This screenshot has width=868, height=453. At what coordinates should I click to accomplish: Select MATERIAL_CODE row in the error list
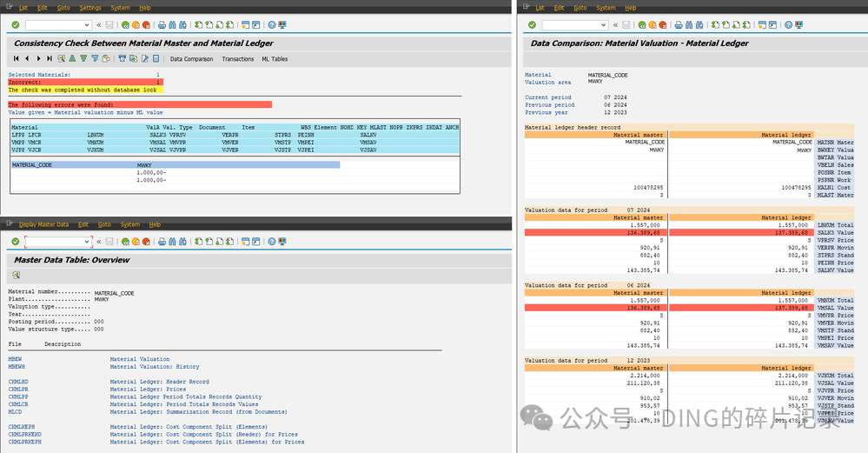(x=176, y=165)
